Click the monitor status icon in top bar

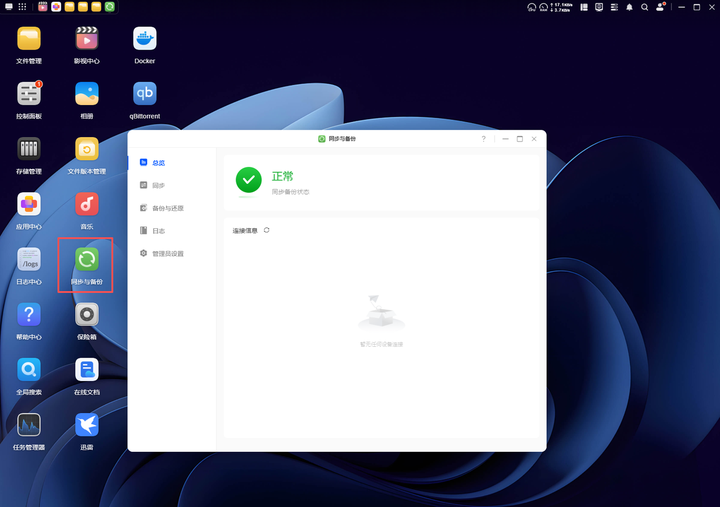[599, 7]
